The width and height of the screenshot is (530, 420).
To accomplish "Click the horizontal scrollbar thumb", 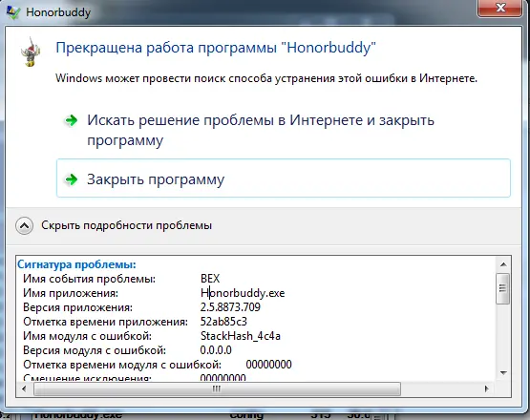I will click(217, 388).
